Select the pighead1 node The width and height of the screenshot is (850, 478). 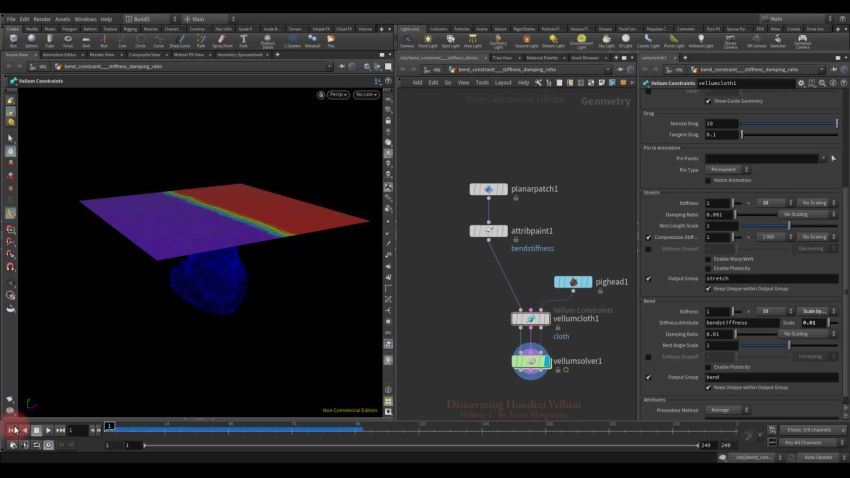tap(573, 282)
